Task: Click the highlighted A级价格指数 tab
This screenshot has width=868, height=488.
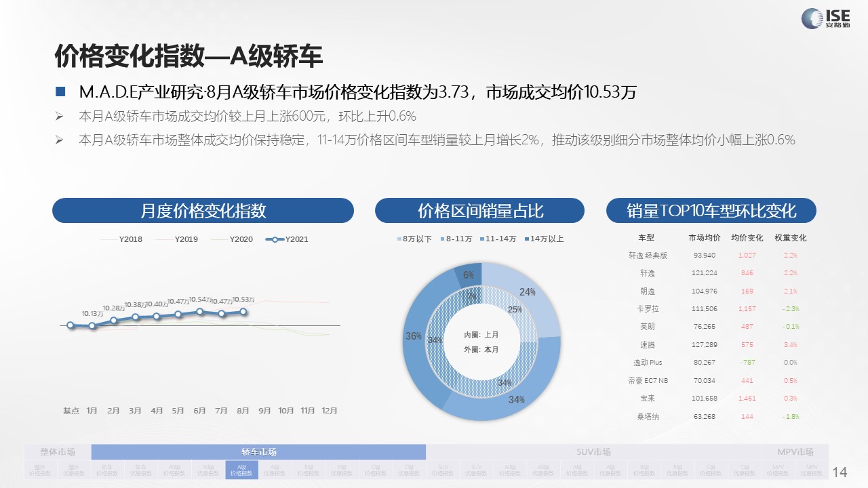Action: [x=241, y=470]
